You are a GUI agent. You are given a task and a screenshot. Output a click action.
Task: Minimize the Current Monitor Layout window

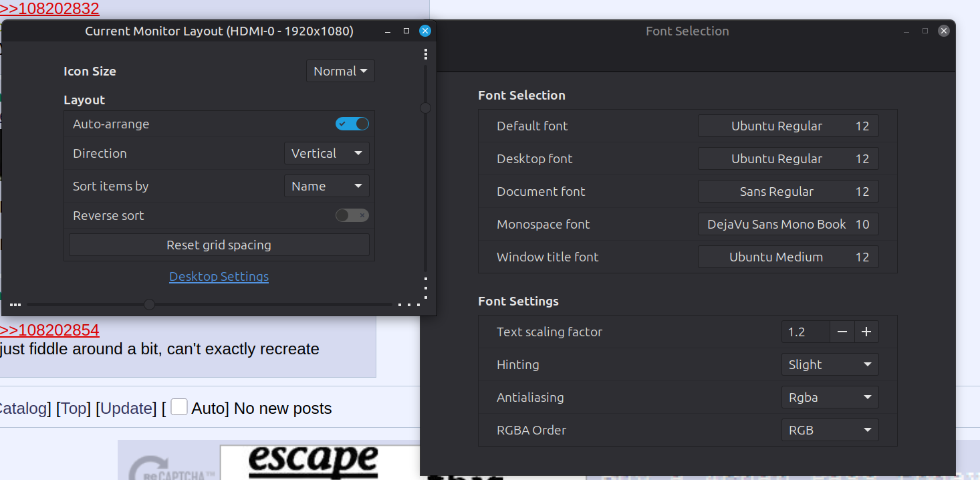[388, 31]
